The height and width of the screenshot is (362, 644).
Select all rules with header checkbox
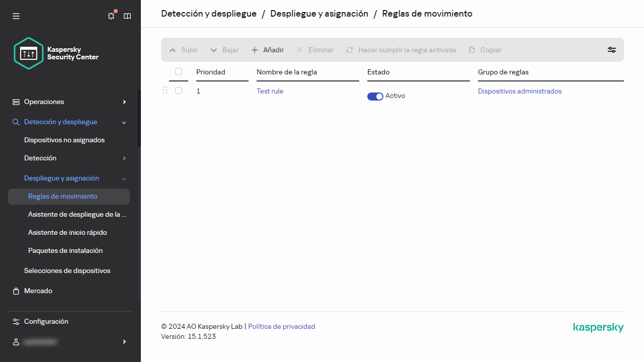[179, 71]
